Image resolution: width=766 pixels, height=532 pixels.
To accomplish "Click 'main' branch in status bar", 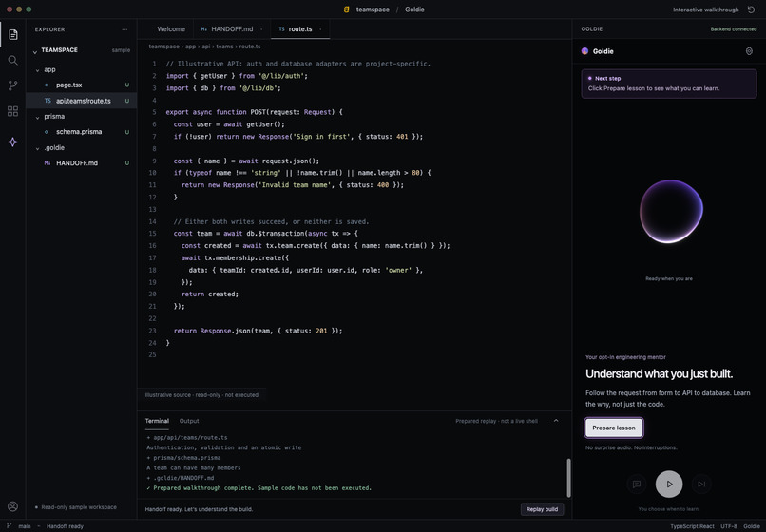I will pos(25,526).
